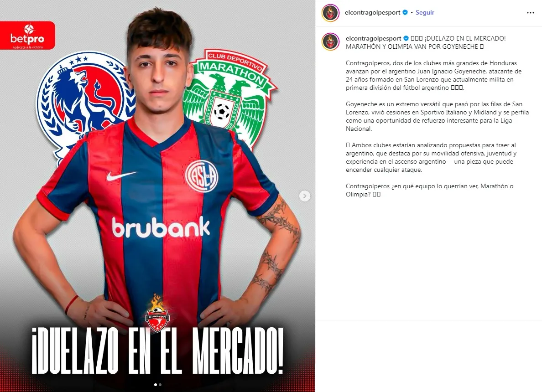Follow the account with Seguir

tap(425, 12)
